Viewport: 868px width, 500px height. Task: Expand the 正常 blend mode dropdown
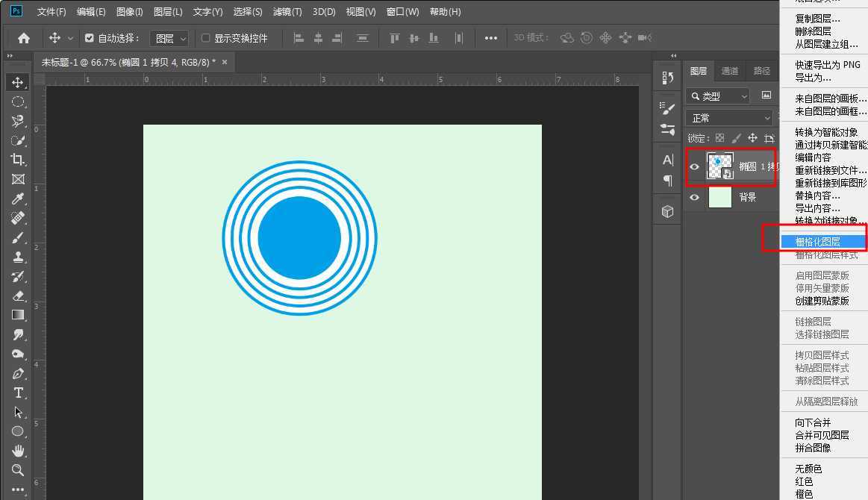click(730, 118)
